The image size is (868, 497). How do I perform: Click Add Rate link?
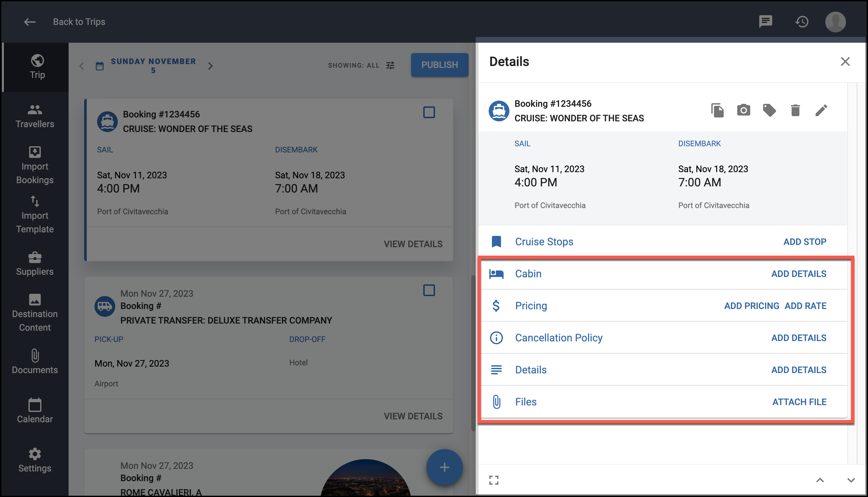pyautogui.click(x=806, y=306)
